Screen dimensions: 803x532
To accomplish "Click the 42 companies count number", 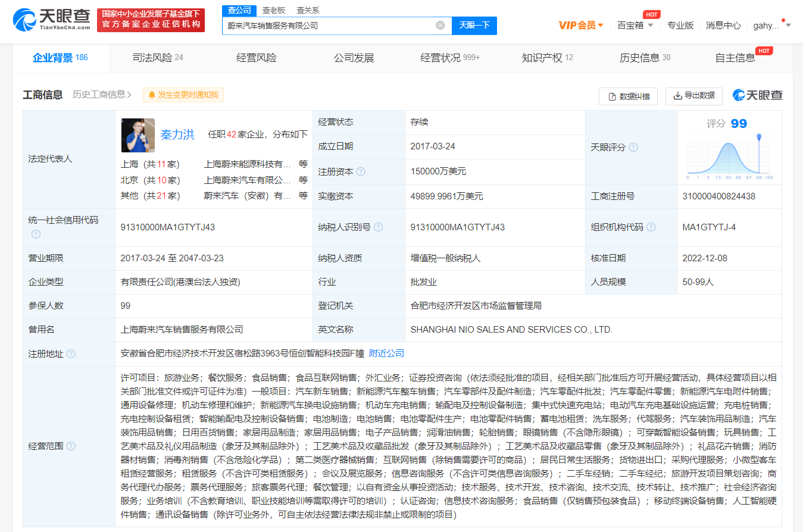I will point(232,134).
